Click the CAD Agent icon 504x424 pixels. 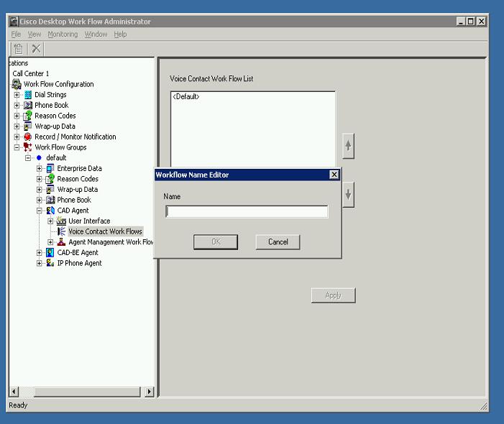click(50, 211)
